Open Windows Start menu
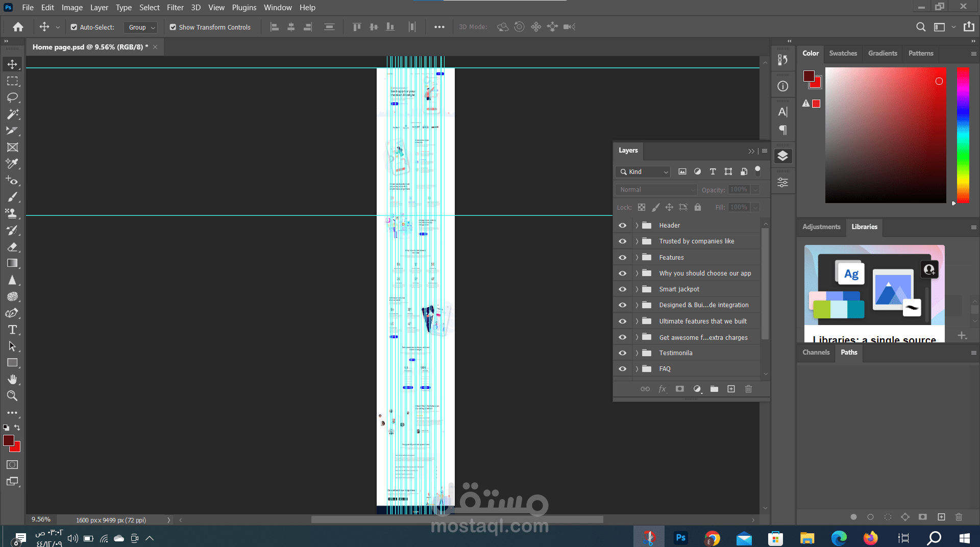 pos(964,538)
